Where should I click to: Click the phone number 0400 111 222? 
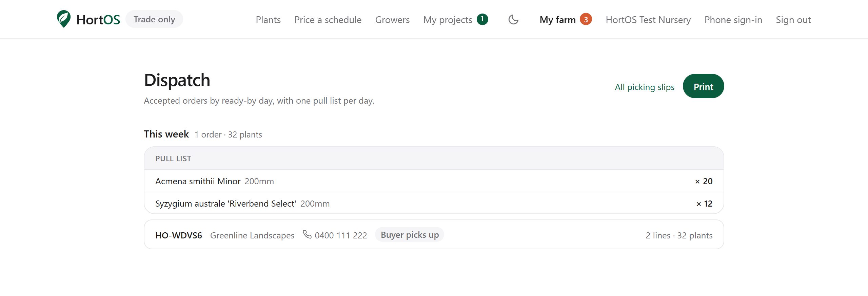[x=341, y=235]
